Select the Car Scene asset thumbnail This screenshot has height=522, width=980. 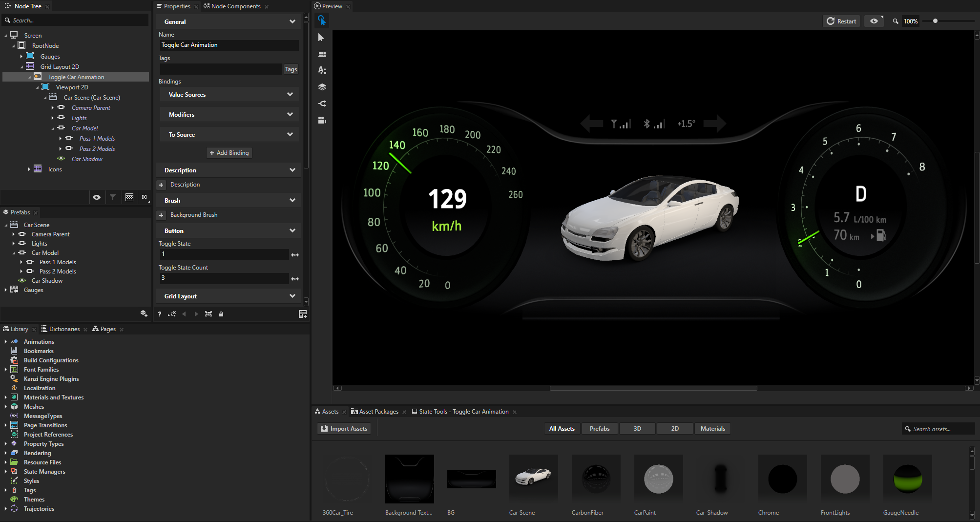pos(533,479)
